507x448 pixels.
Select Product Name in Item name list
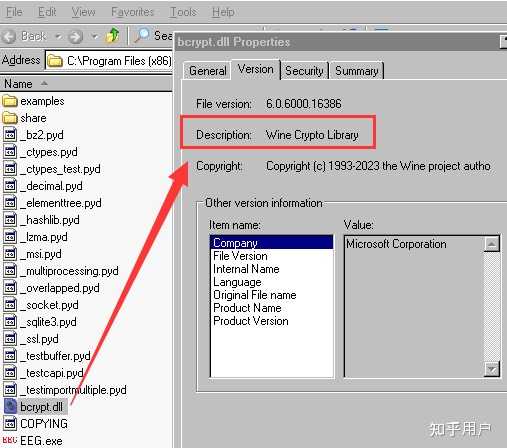[247, 308]
